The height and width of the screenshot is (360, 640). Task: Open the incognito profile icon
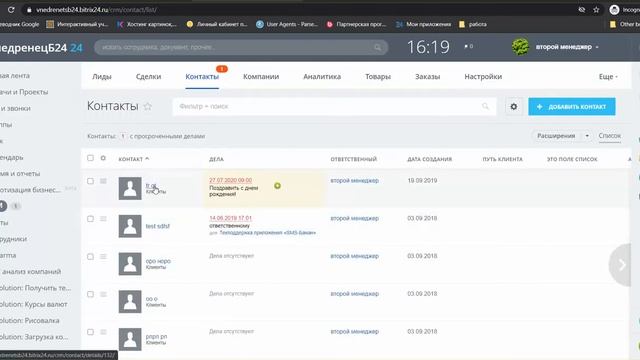pos(614,10)
